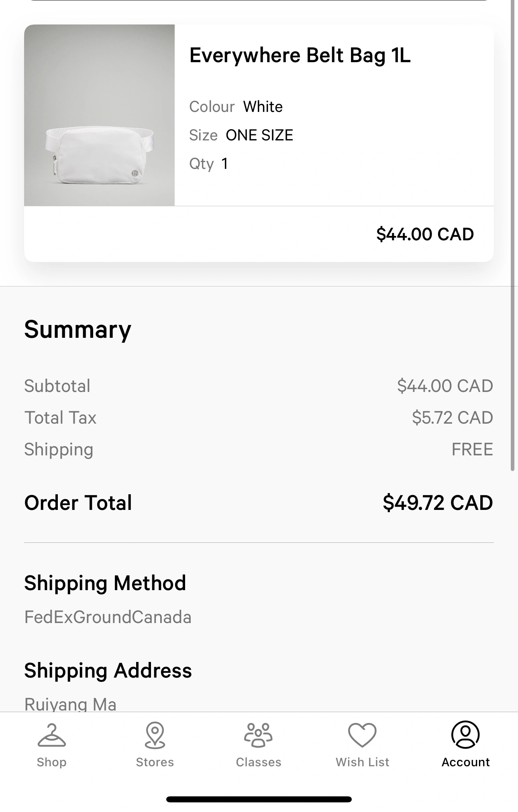Click the Shop tab label
The height and width of the screenshot is (812, 518).
(51, 762)
